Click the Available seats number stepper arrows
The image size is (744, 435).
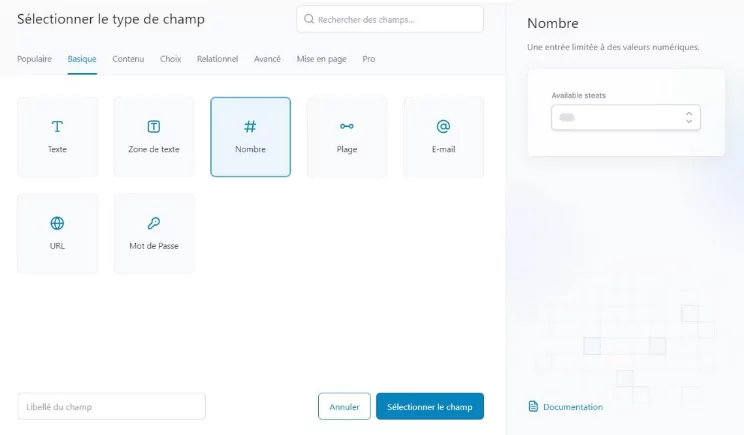[689, 117]
